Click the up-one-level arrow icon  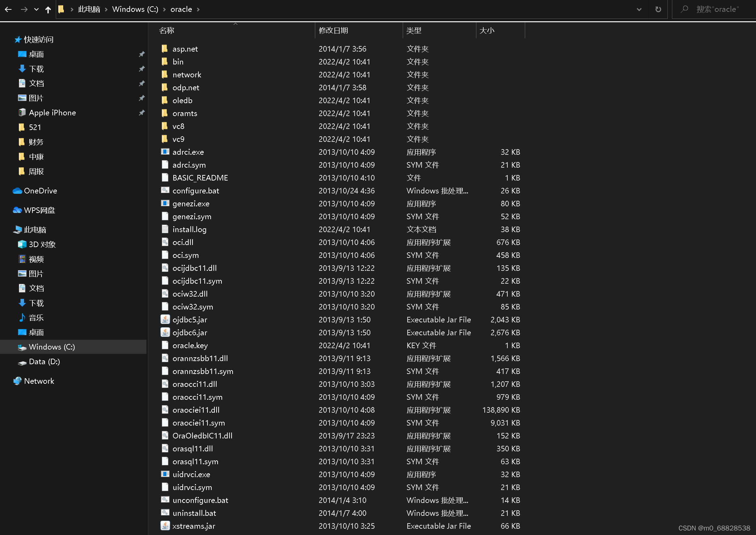tap(48, 9)
